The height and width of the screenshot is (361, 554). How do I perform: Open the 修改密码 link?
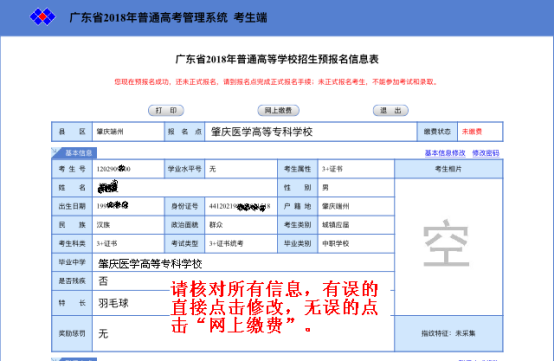[x=486, y=153]
